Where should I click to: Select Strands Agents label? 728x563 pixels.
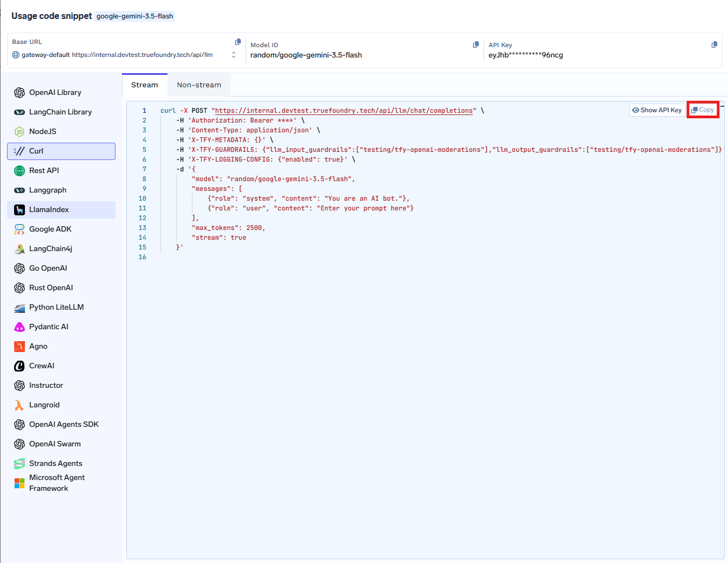56,464
